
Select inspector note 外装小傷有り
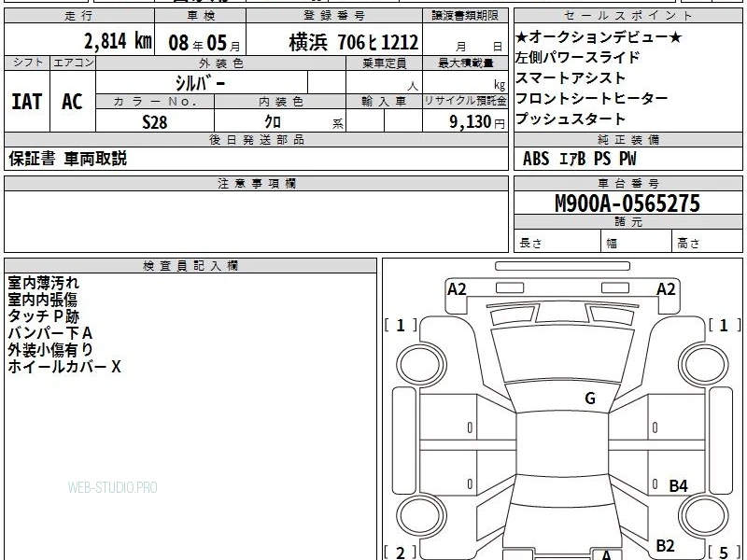[50, 349]
